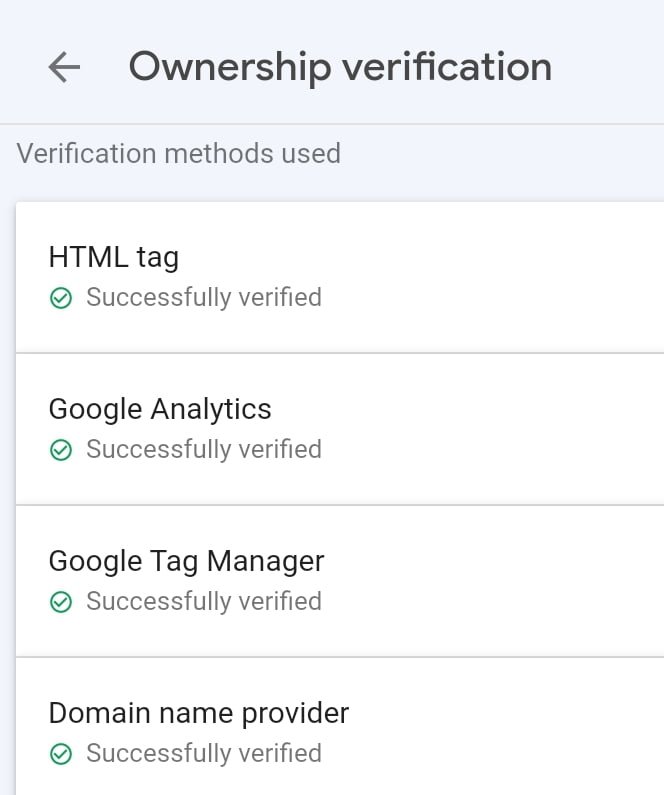
Task: Open the Google Tag Manager row label
Action: click(187, 561)
